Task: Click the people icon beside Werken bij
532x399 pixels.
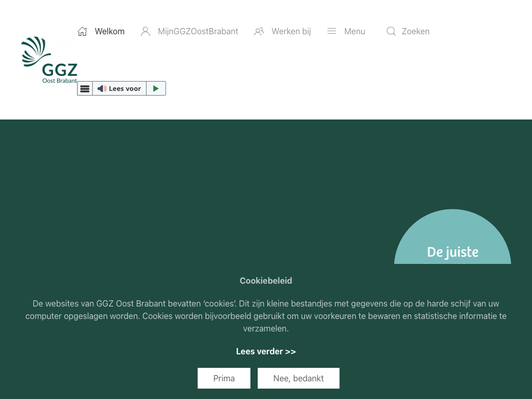Action: pyautogui.click(x=259, y=32)
